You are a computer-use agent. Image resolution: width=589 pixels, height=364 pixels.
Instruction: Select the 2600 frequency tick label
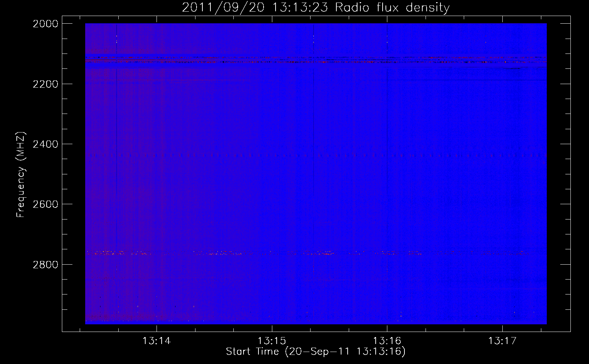[46, 204]
